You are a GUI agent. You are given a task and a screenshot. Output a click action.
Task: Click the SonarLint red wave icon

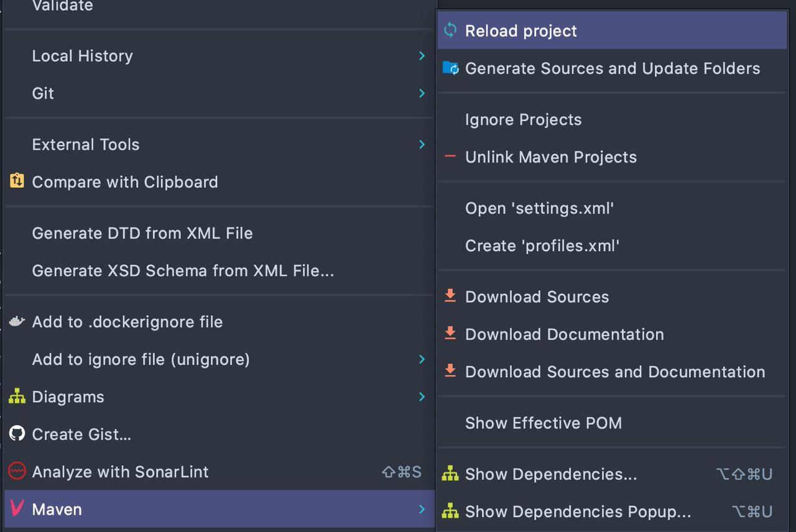point(17,471)
